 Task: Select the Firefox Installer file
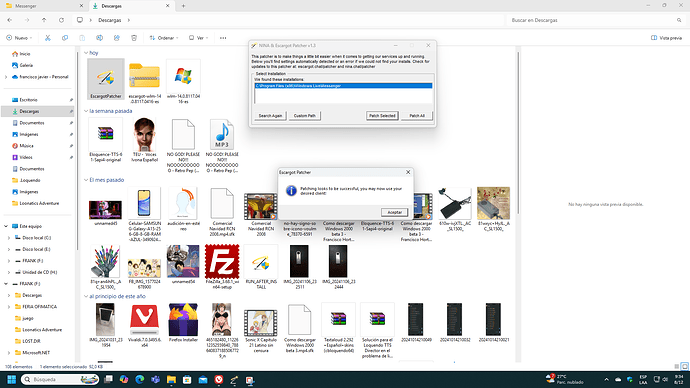coord(183,323)
